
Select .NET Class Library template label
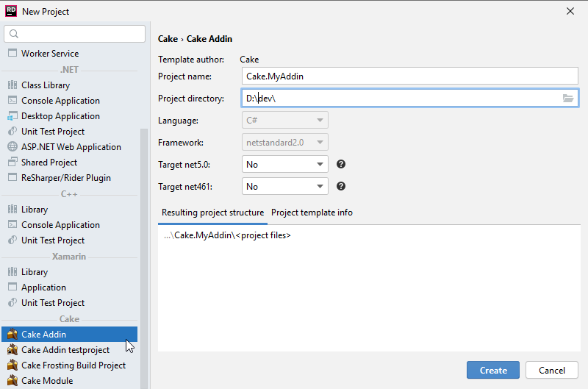[x=46, y=85]
